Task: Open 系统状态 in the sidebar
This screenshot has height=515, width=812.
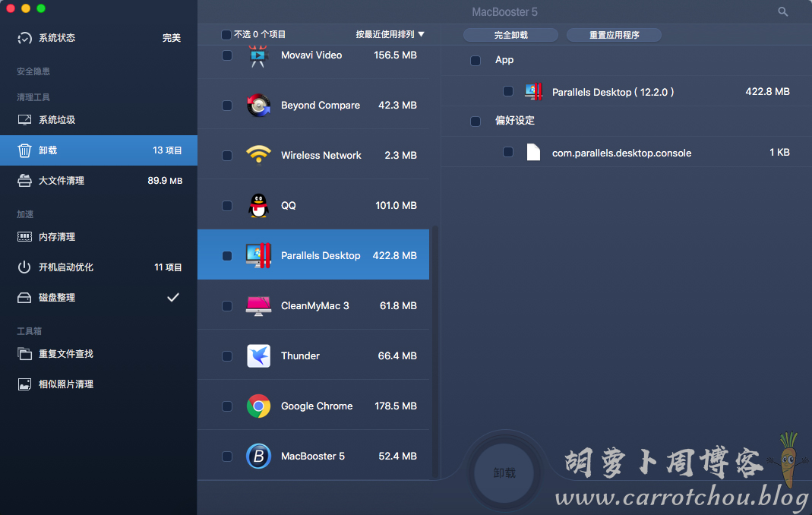Action: point(99,38)
